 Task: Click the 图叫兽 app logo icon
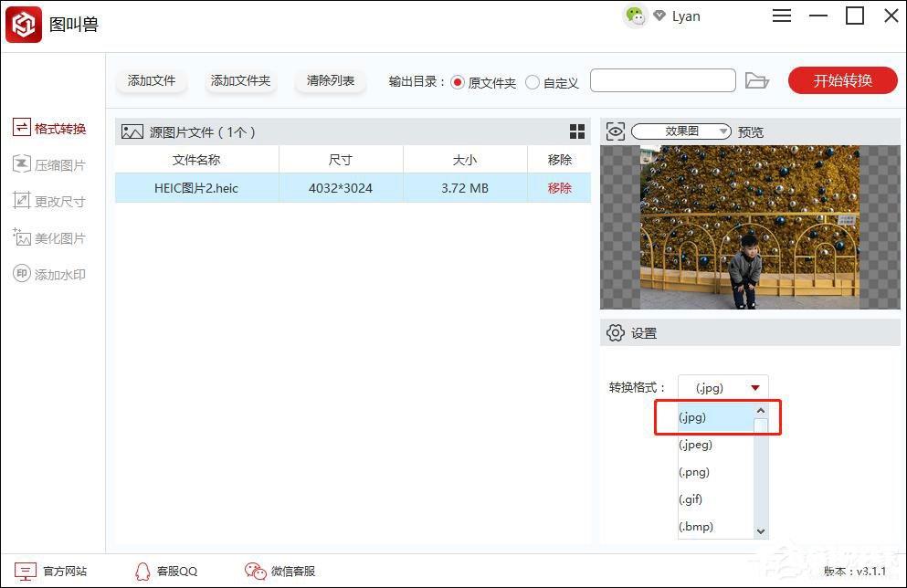[24, 25]
